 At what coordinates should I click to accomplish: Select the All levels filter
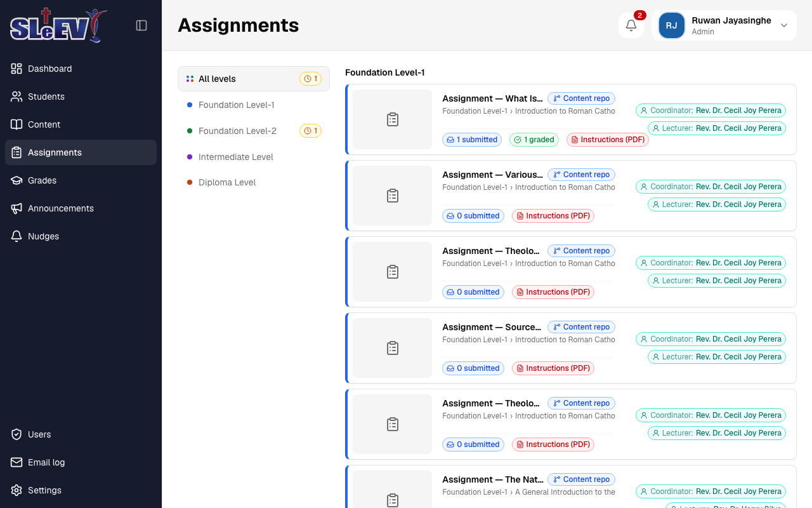click(254, 79)
